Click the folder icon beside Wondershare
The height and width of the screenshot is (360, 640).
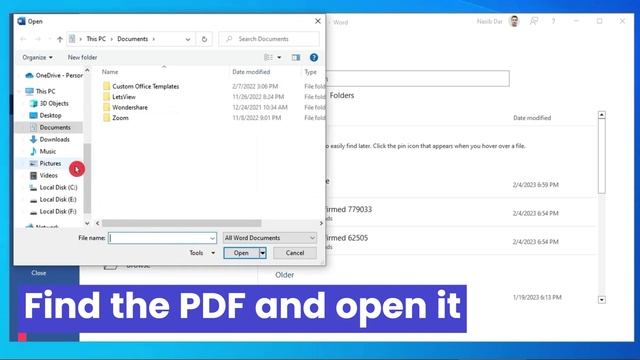107,107
